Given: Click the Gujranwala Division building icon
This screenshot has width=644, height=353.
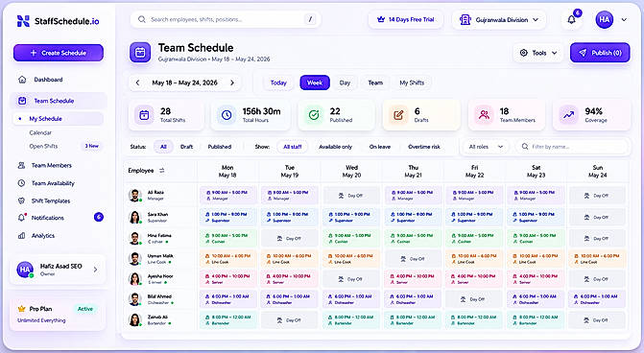Looking at the screenshot, I should click(465, 20).
